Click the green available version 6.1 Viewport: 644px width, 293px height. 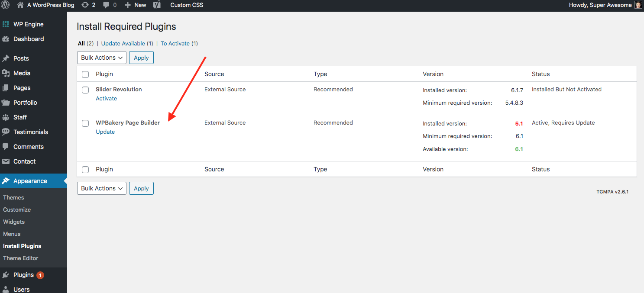[x=519, y=149]
